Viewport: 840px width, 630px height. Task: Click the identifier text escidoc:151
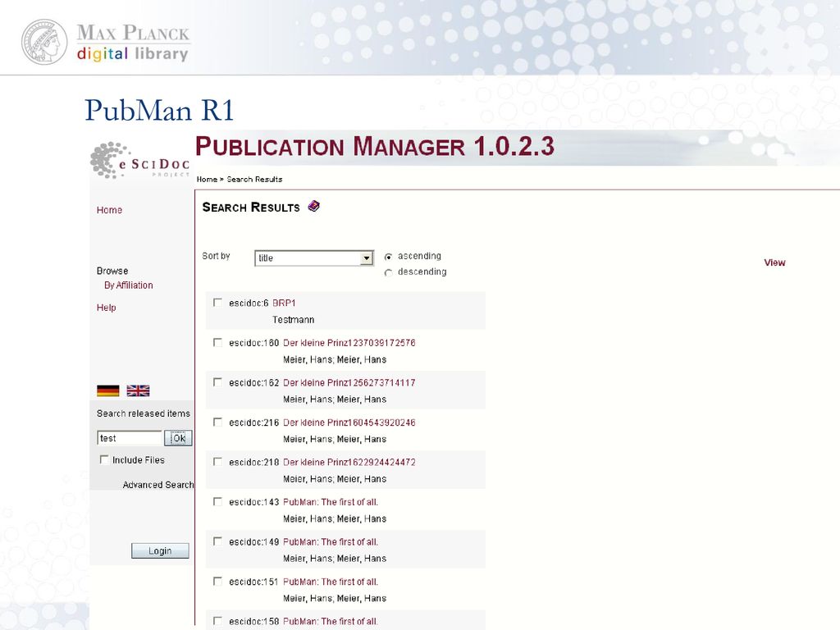pyautogui.click(x=254, y=582)
